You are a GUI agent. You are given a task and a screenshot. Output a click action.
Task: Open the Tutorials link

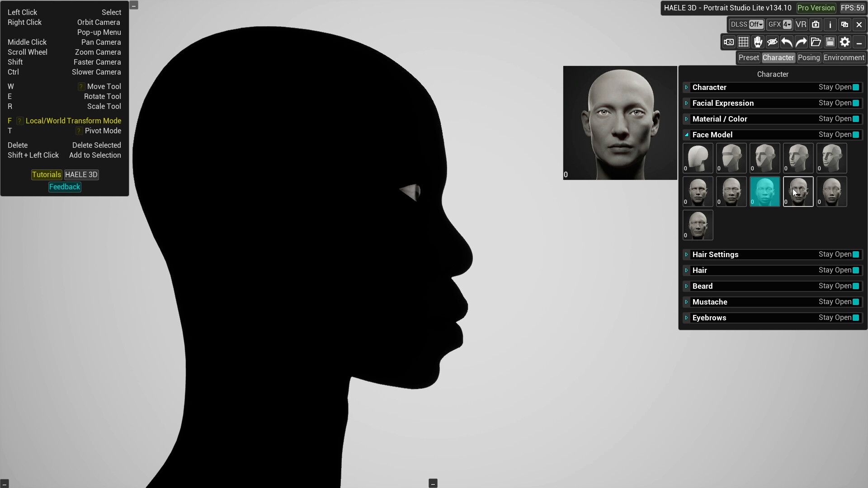click(47, 174)
